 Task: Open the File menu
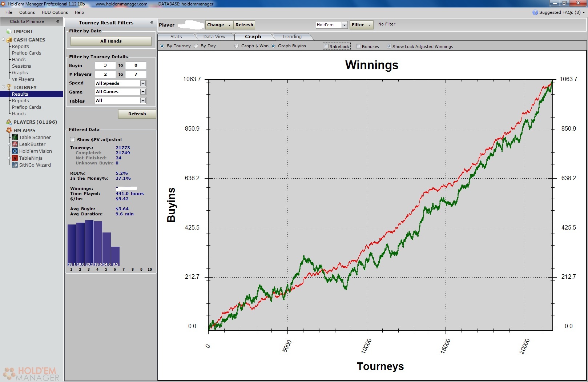[x=9, y=12]
